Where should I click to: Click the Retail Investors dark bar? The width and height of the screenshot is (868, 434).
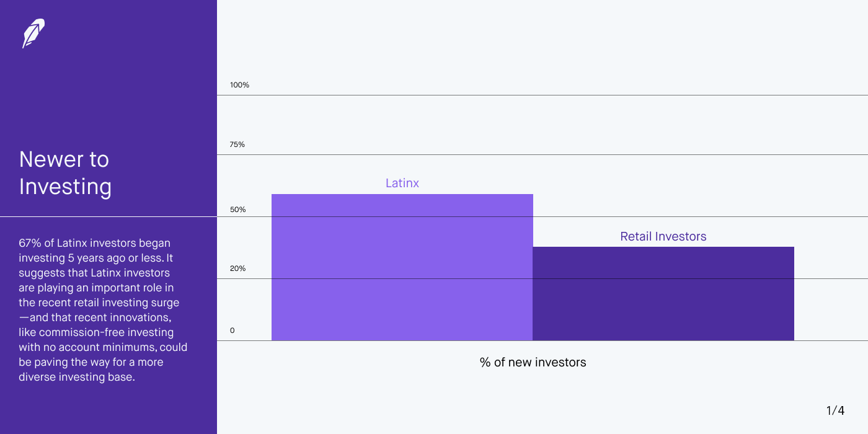[663, 294]
